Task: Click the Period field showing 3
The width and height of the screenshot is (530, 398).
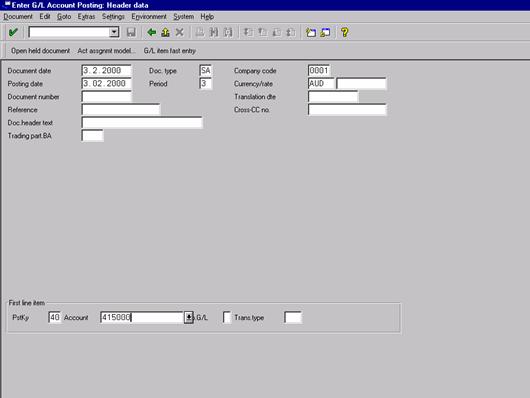Action: [206, 84]
